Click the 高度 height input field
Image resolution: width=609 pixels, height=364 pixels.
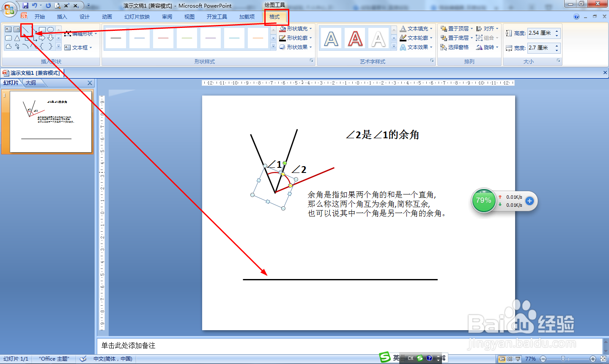tap(540, 33)
